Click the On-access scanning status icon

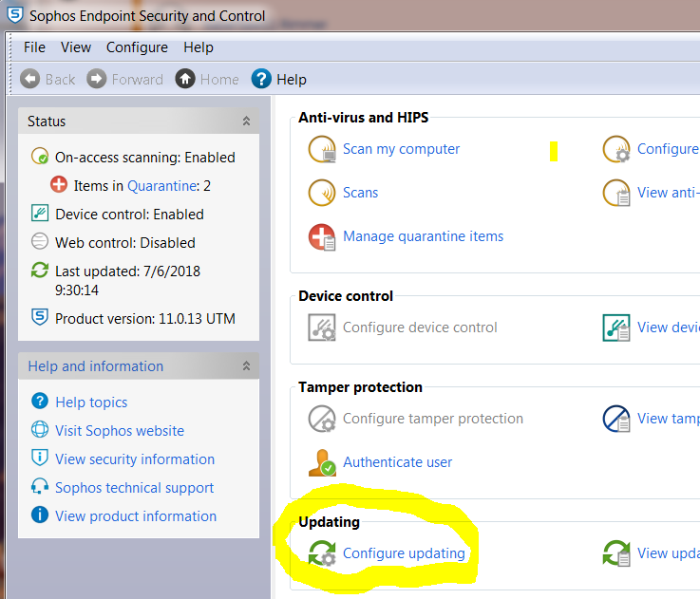click(x=40, y=157)
